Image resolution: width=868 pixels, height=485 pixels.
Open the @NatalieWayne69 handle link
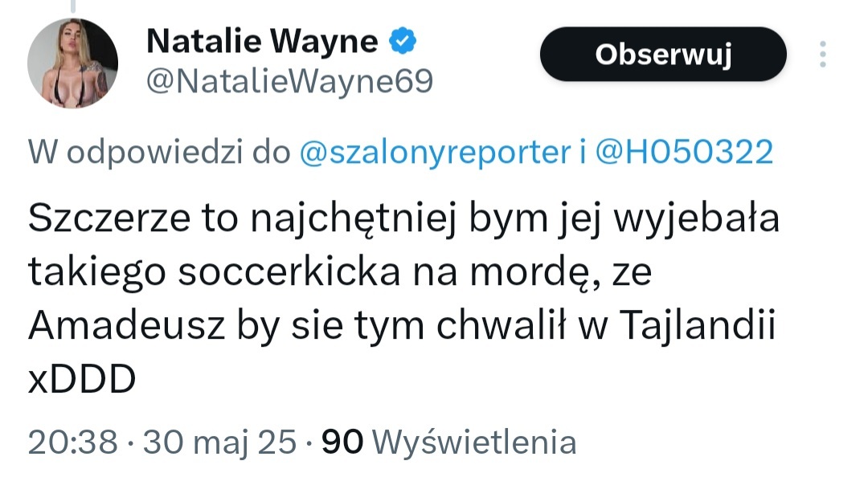pyautogui.click(x=289, y=80)
